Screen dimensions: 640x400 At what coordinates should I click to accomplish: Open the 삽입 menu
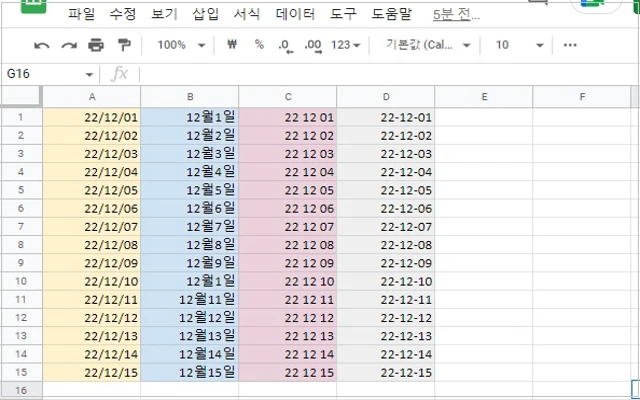pos(205,14)
